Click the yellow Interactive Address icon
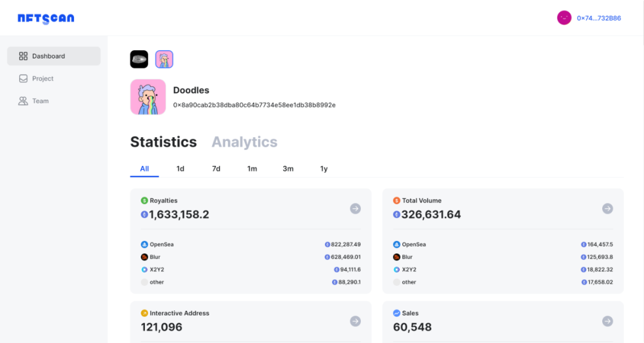 (144, 313)
